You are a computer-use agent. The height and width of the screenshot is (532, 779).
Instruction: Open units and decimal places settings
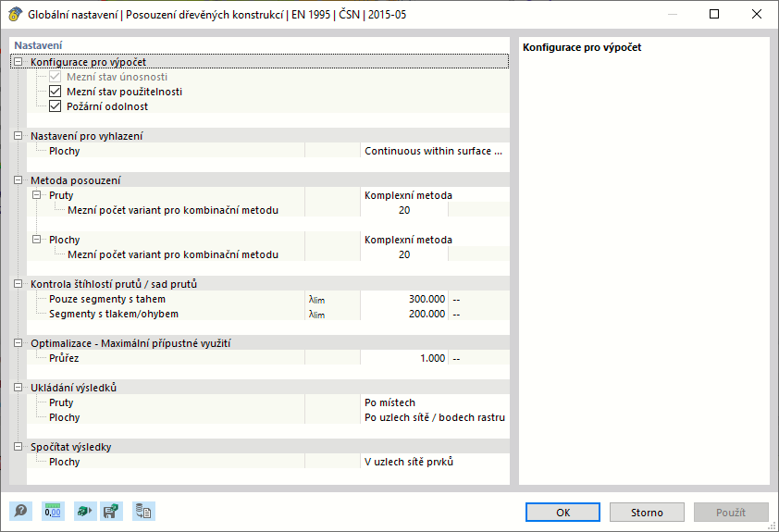pyautogui.click(x=53, y=510)
